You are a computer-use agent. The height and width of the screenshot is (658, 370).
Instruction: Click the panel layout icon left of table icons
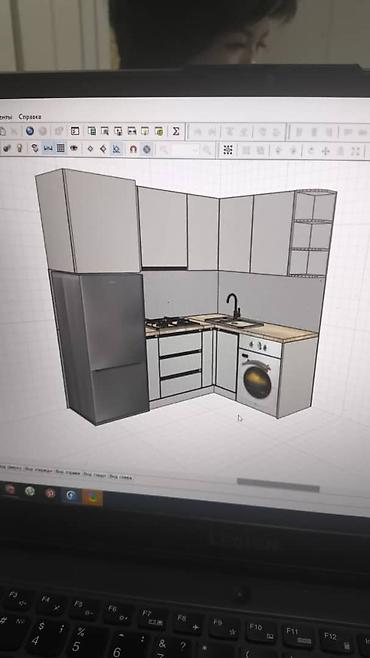(x=75, y=131)
